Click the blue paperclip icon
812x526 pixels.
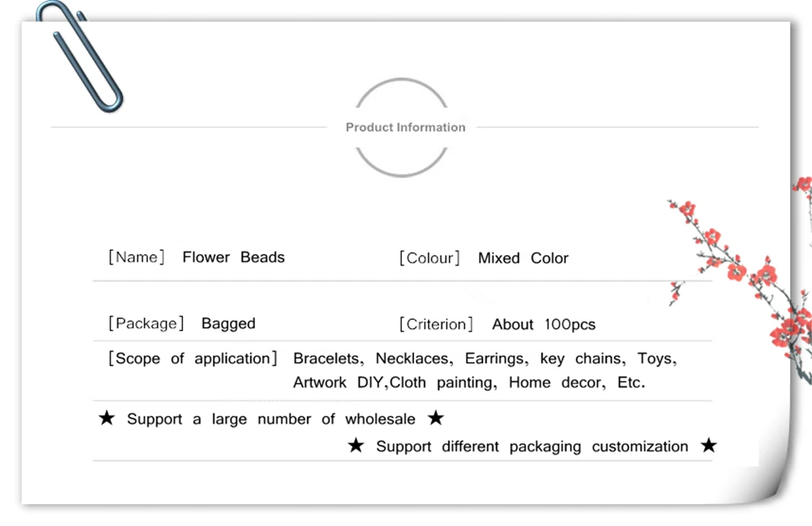click(x=80, y=56)
